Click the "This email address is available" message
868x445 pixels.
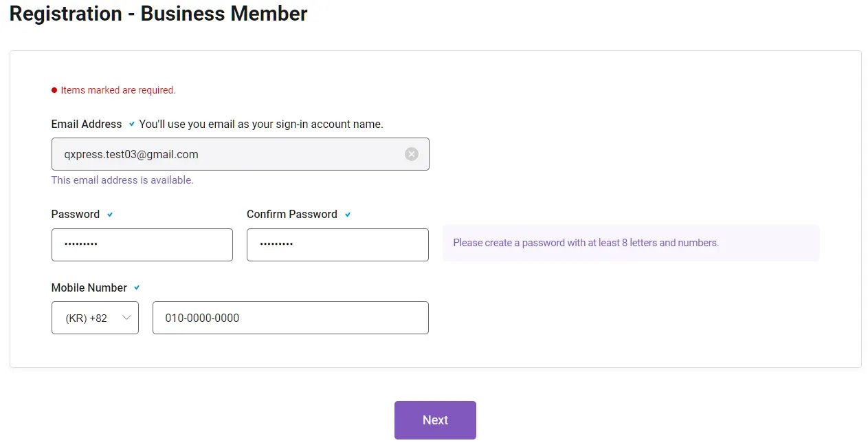pyautogui.click(x=122, y=180)
